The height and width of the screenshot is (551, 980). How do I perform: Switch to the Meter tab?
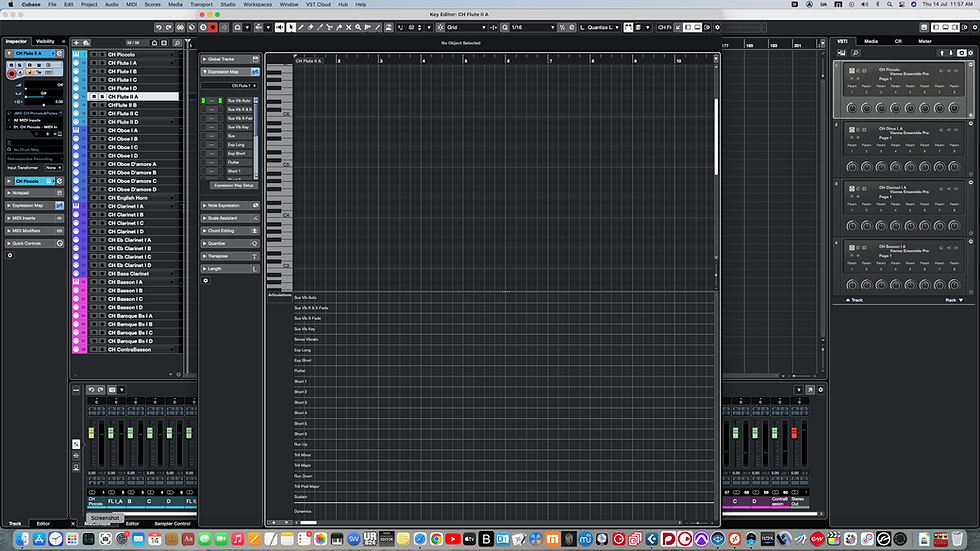tap(925, 41)
